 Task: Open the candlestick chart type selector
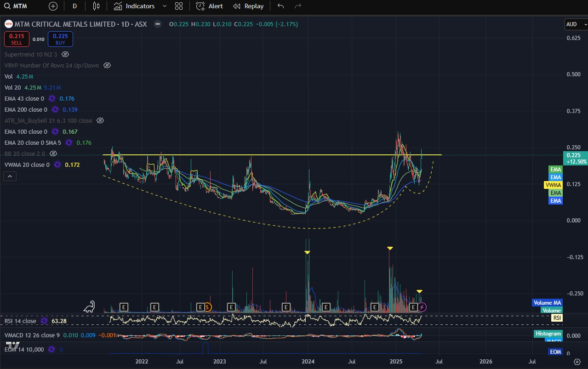pyautogui.click(x=96, y=6)
